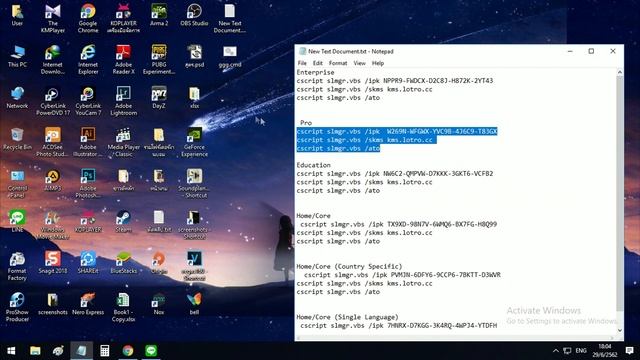Viewport: 640px width, 360px height.
Task: Open the View menu in Notepad
Action: click(x=359, y=63)
